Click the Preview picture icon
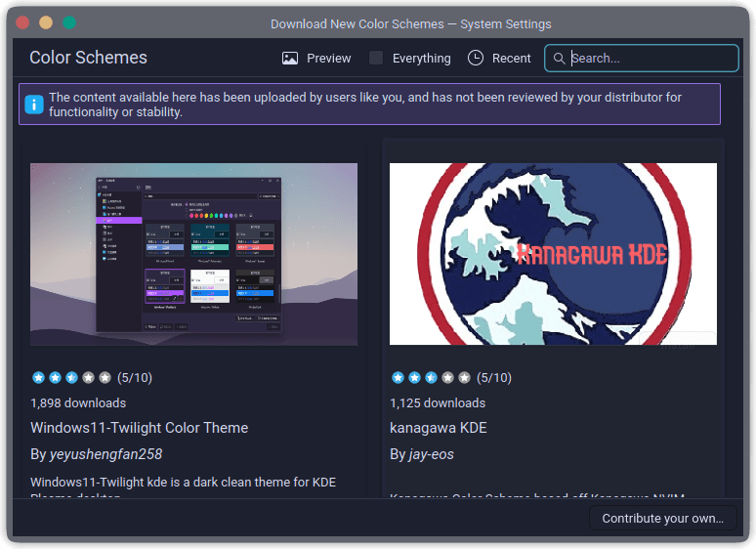 click(x=290, y=59)
